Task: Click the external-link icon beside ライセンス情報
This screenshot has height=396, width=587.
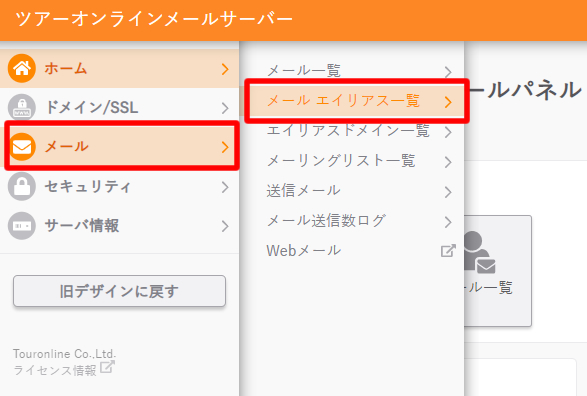Action: pos(107,367)
